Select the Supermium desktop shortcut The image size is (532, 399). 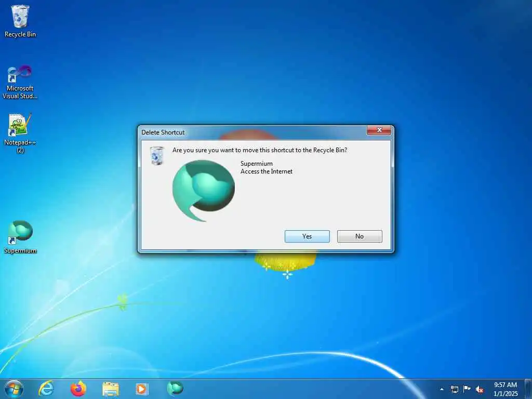[x=20, y=237]
